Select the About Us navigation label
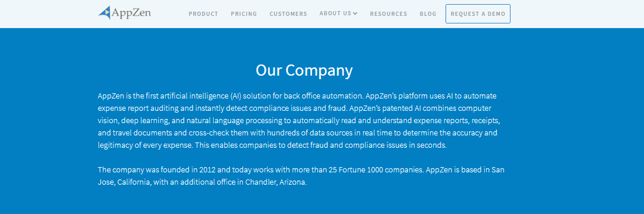Viewport: 644px width, 214px height. tap(335, 13)
